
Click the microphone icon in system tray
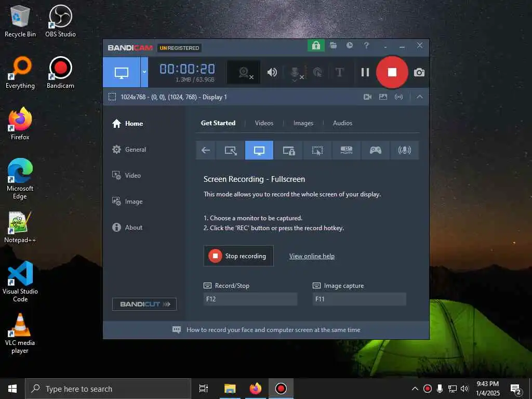[440, 389]
